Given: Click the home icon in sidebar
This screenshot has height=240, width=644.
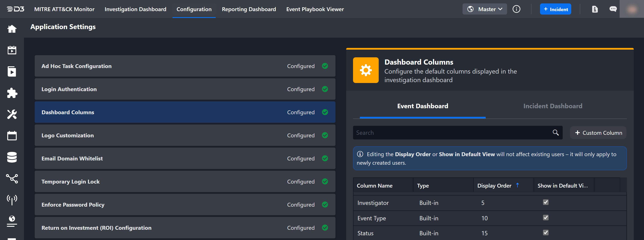Looking at the screenshot, I should (x=12, y=29).
